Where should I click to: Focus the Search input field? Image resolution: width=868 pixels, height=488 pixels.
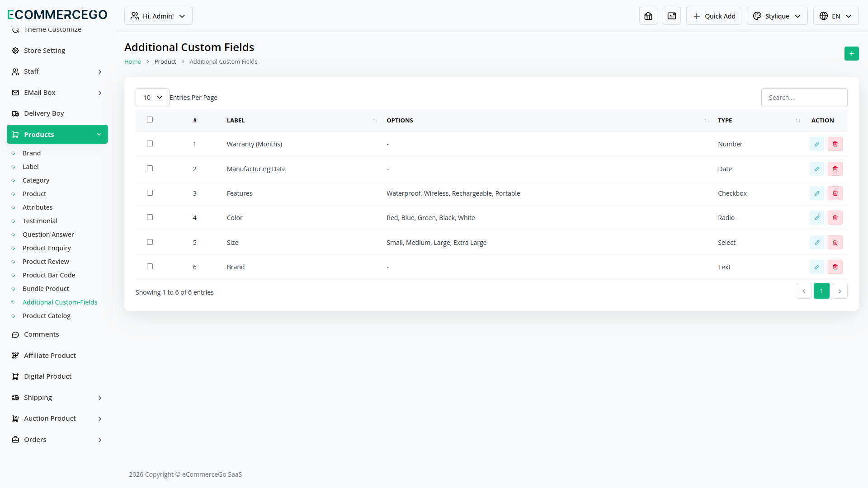(x=804, y=98)
